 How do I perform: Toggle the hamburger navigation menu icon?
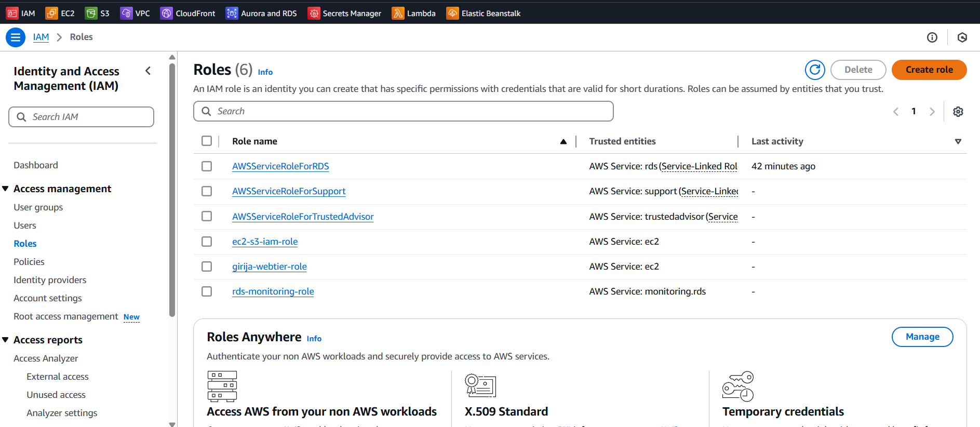[16, 37]
